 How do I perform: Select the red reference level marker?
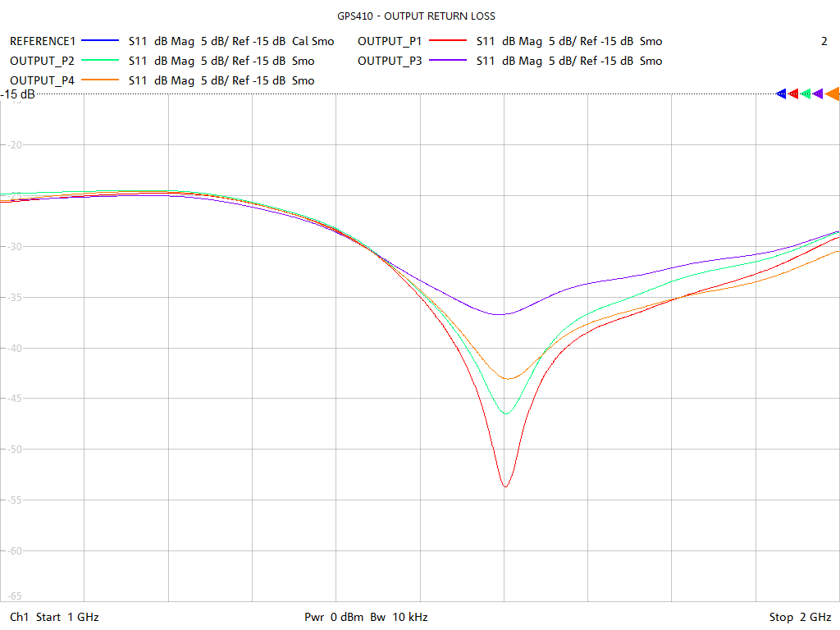(793, 94)
